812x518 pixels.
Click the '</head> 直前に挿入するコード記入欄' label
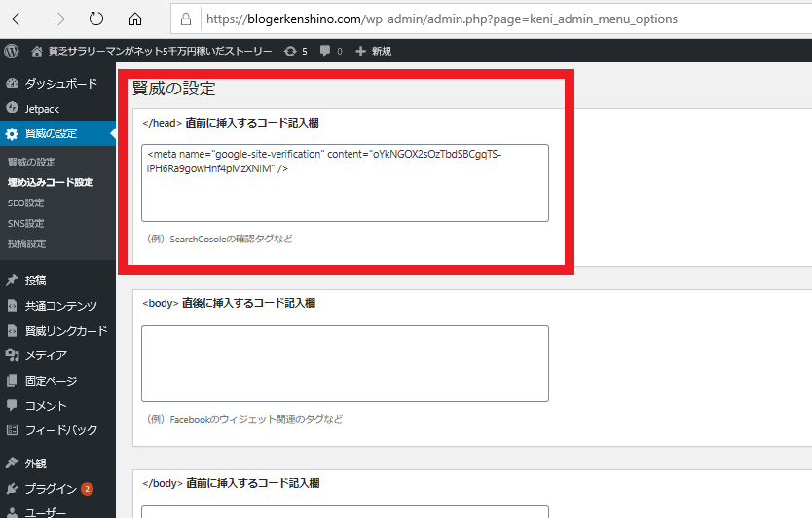pos(231,123)
